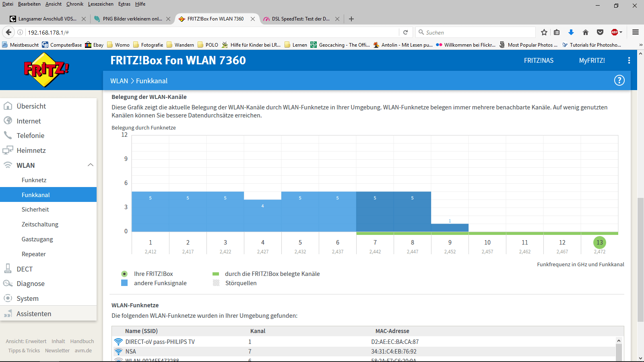Viewport: 644px width, 362px height.
Task: Click the reload page icon
Action: (406, 32)
